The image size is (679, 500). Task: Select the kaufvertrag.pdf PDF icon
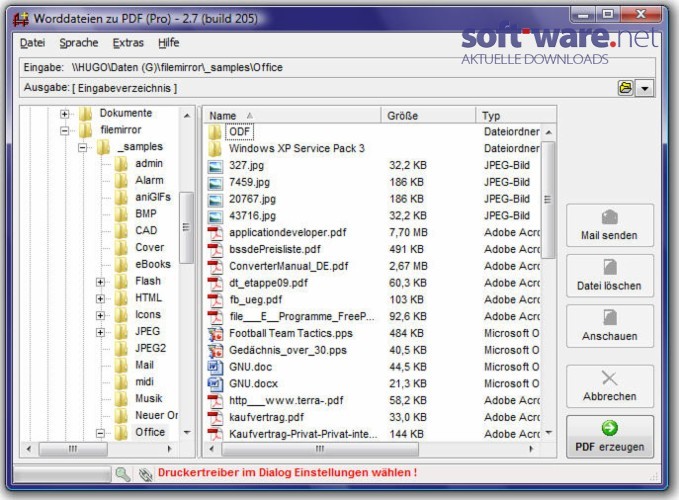click(215, 418)
